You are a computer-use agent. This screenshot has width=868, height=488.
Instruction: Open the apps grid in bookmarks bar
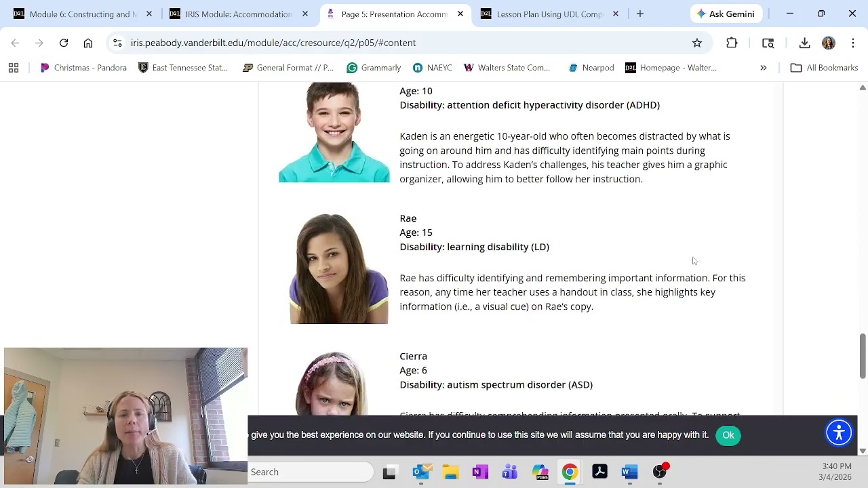pos(14,68)
